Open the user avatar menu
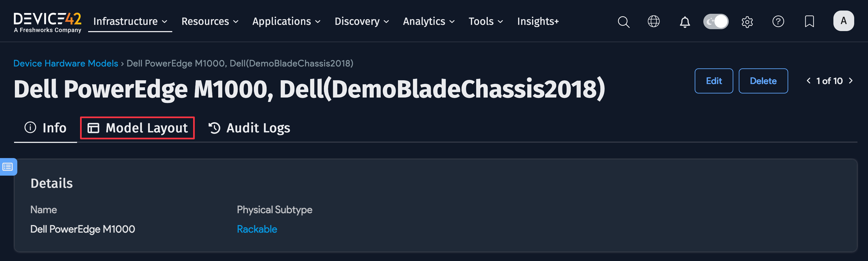Image resolution: width=868 pixels, height=261 pixels. tap(843, 21)
